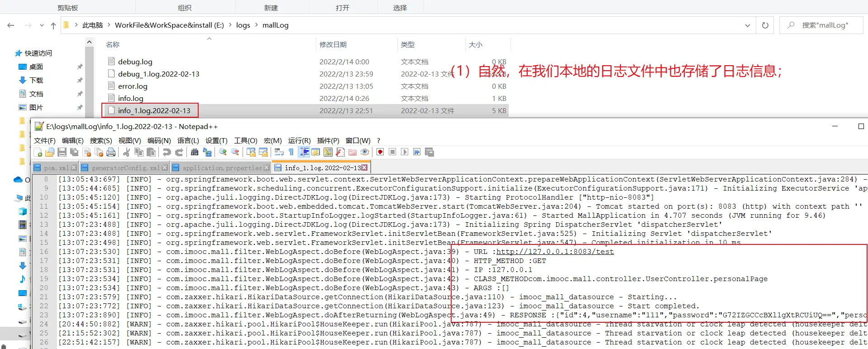Undo the last edit in Notepad++
The height and width of the screenshot is (349, 868).
[x=167, y=152]
